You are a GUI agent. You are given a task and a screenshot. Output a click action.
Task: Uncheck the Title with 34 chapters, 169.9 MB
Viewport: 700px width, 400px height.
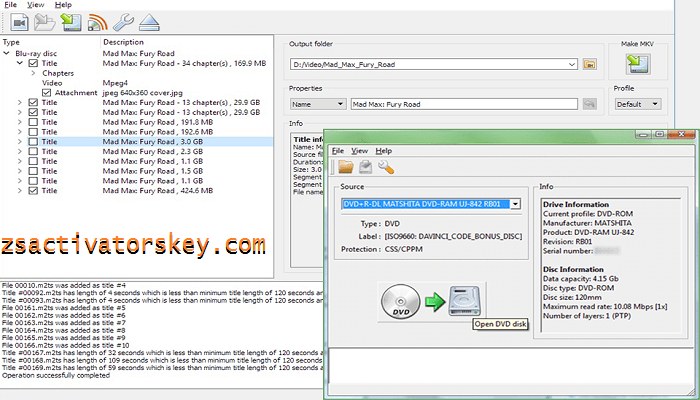(33, 63)
